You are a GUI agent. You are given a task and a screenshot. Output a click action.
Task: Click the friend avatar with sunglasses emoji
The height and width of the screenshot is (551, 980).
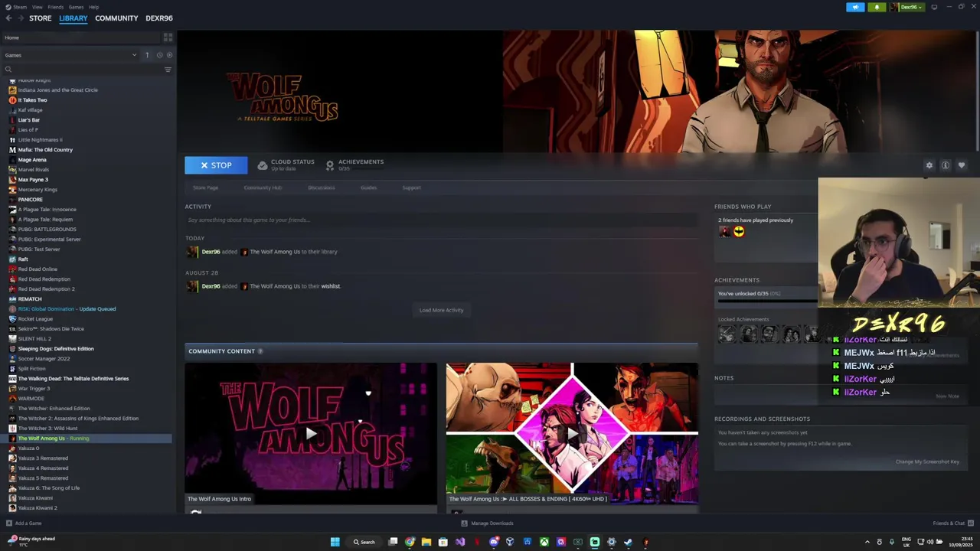pos(739,232)
